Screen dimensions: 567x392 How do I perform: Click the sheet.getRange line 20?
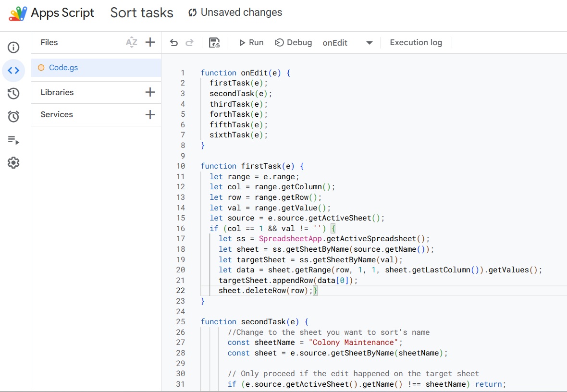point(381,270)
